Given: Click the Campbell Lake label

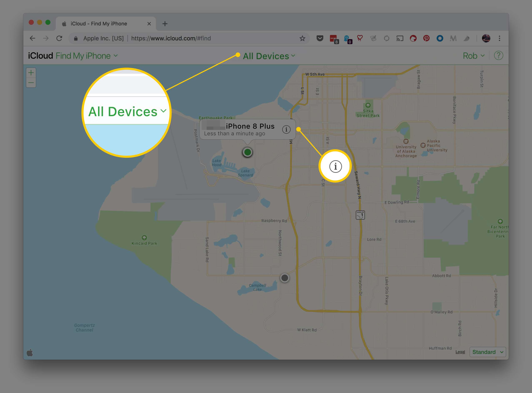Looking at the screenshot, I should click(257, 287).
